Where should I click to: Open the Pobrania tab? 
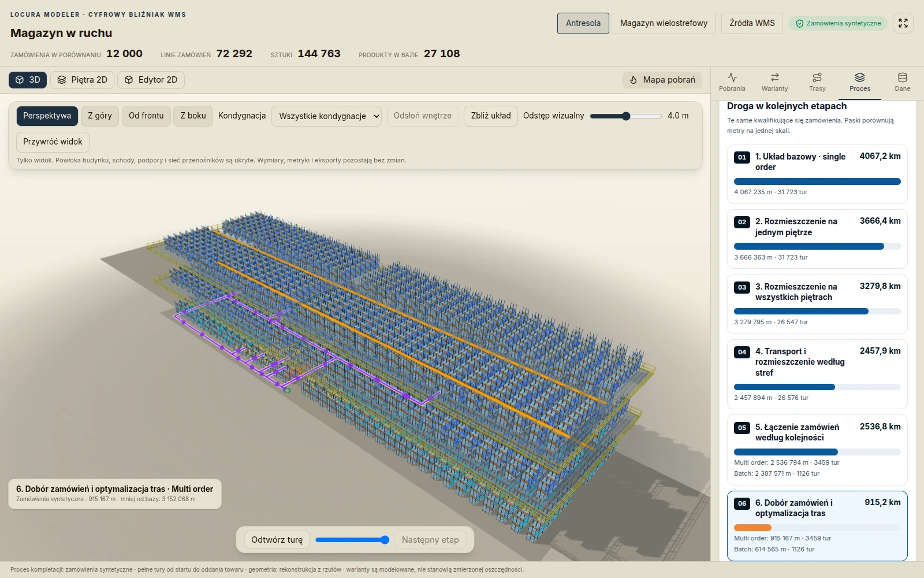tap(732, 83)
